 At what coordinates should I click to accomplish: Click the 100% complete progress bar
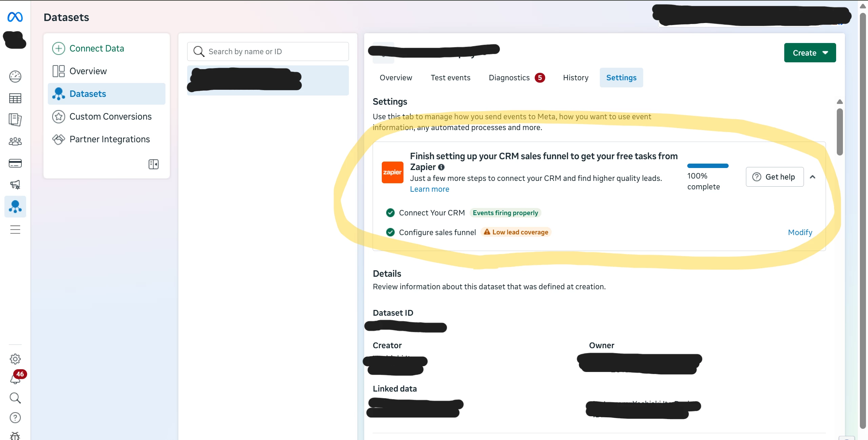[708, 166]
